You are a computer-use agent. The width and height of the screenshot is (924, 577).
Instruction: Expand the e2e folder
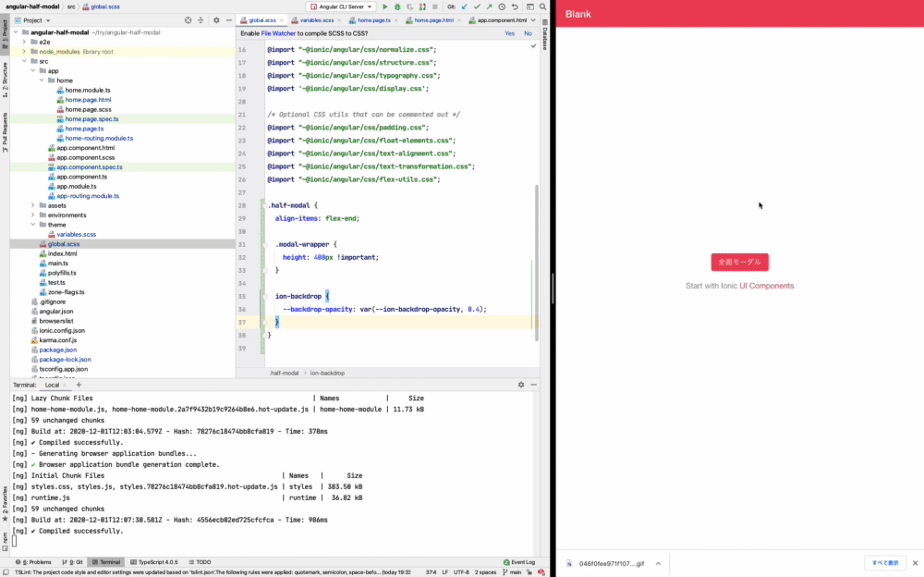coord(24,42)
